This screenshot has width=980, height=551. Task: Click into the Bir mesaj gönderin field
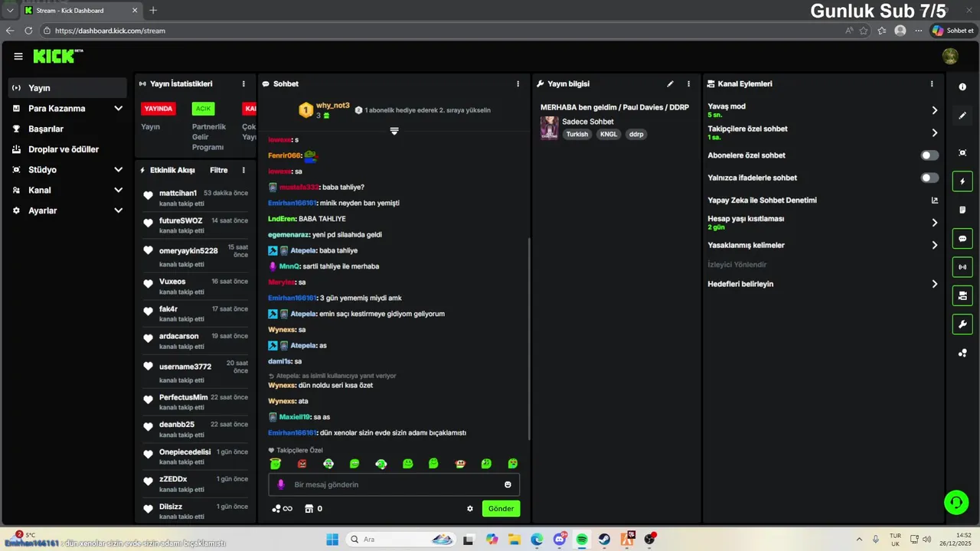click(394, 484)
